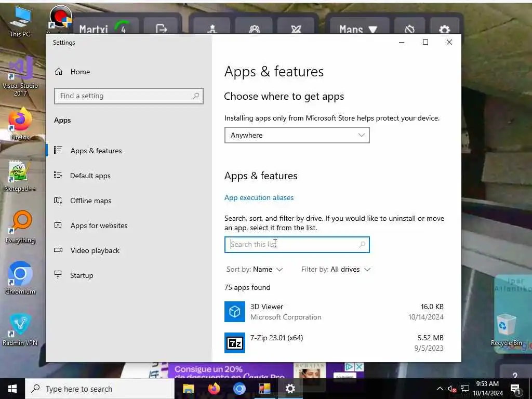
Task: Go to Settings Home
Action: (x=72, y=72)
